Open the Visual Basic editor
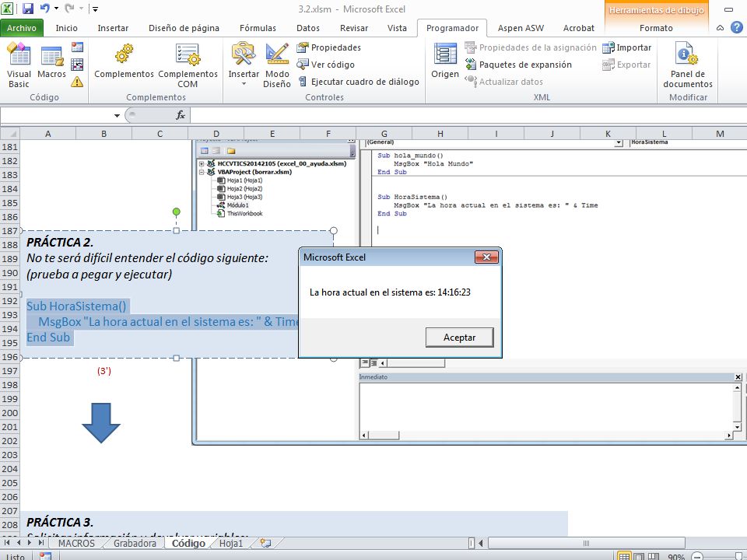 coord(19,65)
